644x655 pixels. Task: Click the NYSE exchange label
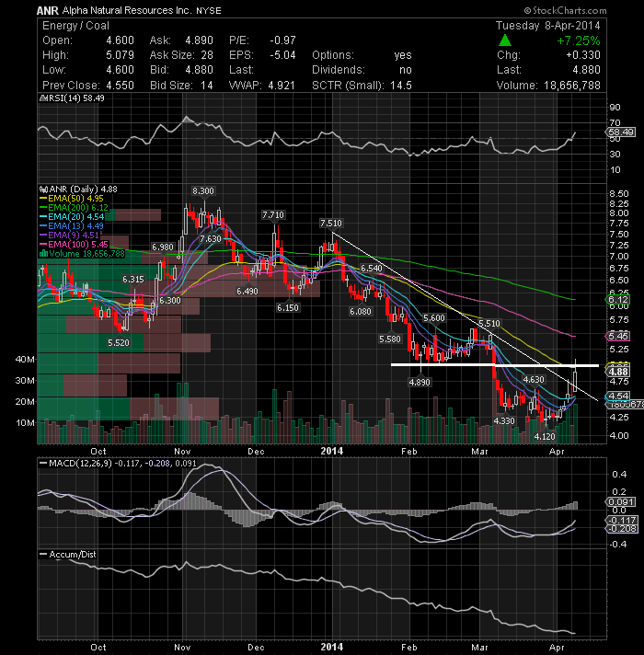(209, 11)
